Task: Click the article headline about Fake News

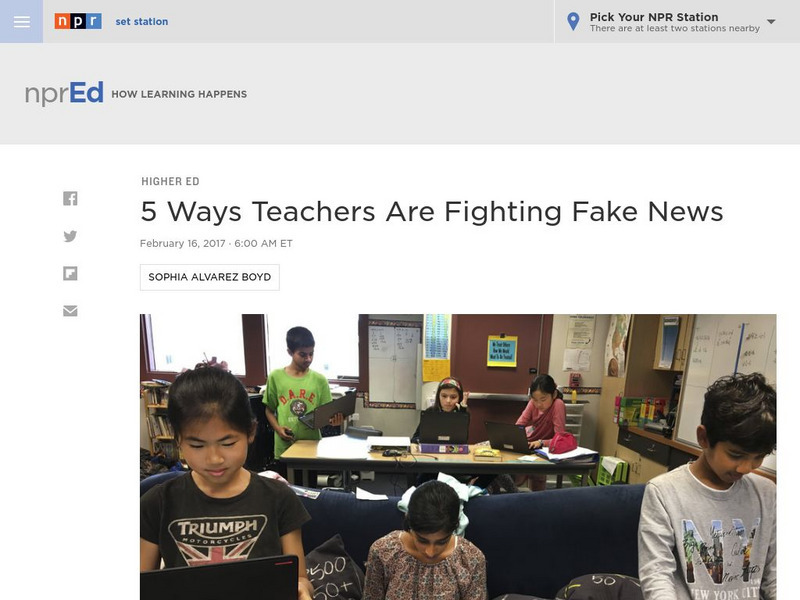Action: [x=432, y=211]
